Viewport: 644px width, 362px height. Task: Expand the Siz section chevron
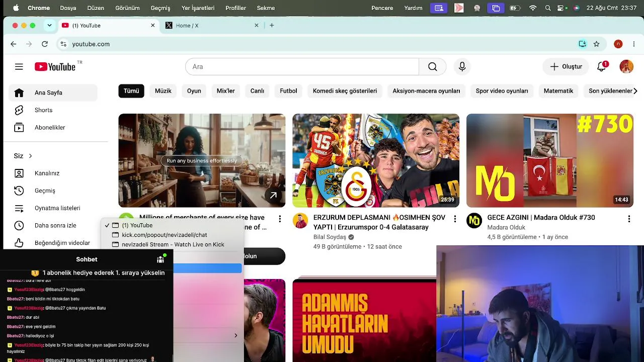click(x=30, y=156)
